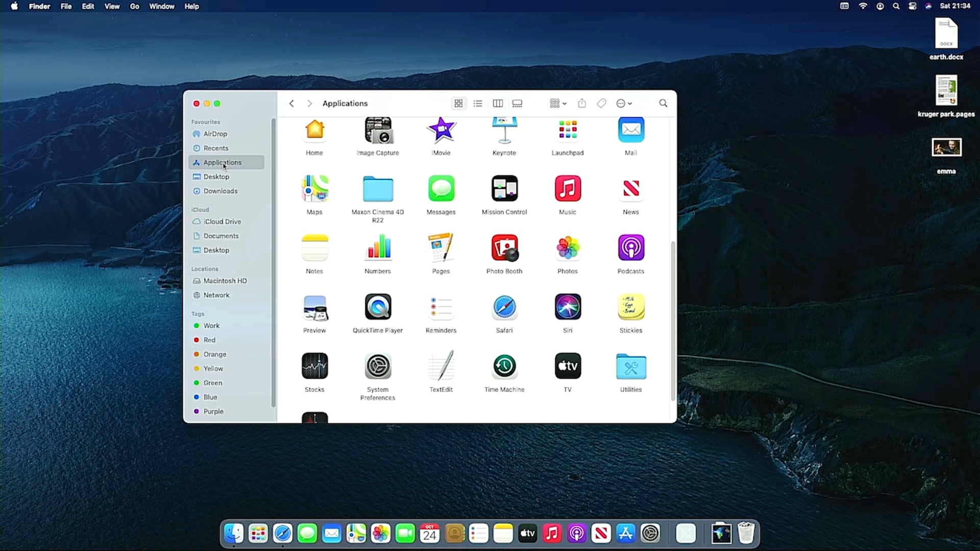Switch Finder to gallery view
This screenshot has height=551, width=980.
[x=517, y=104]
